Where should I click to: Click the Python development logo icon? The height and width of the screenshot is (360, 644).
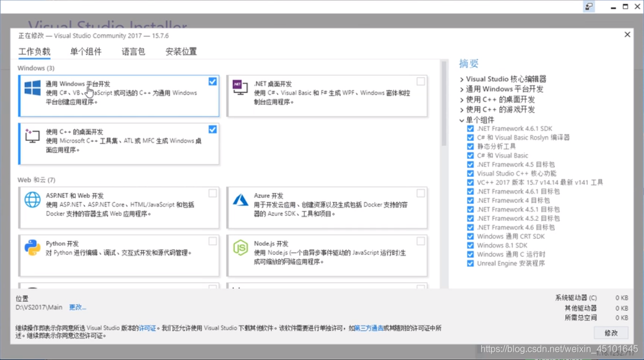32,248
